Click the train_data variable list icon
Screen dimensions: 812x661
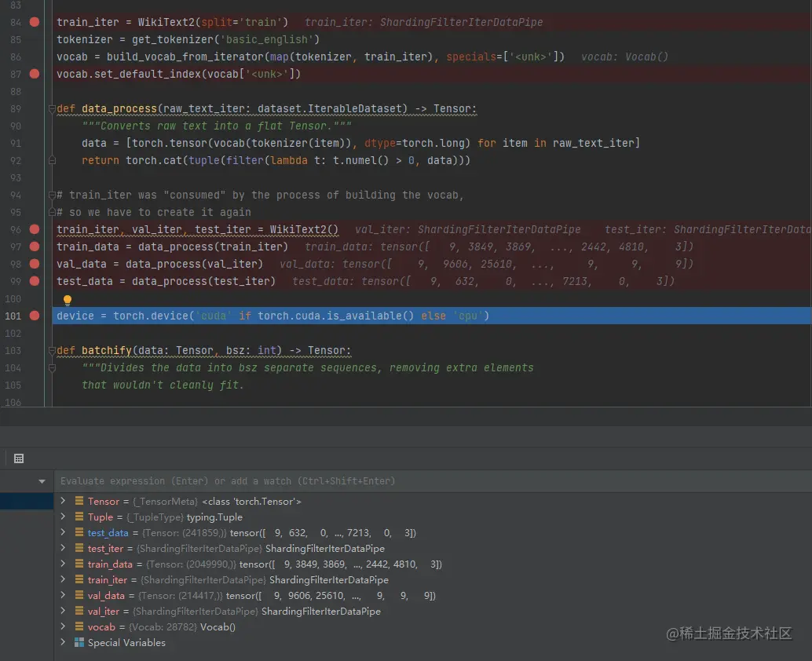pos(79,564)
